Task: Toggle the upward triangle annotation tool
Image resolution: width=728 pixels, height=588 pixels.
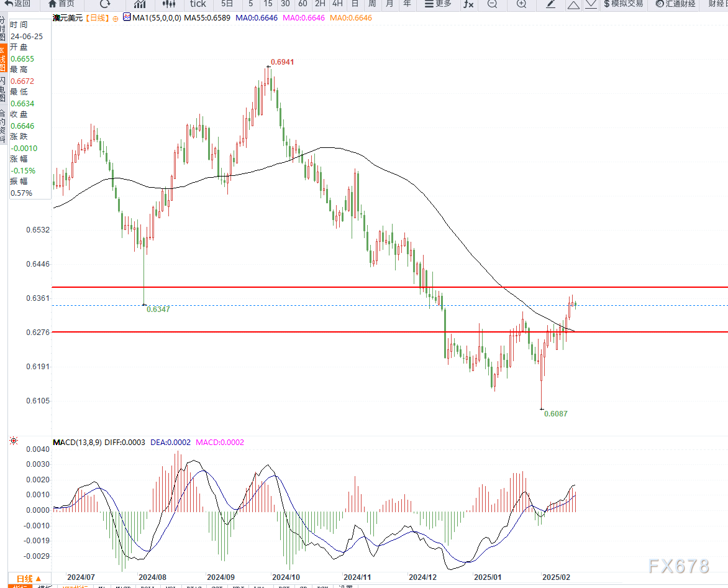Action: [x=573, y=5]
